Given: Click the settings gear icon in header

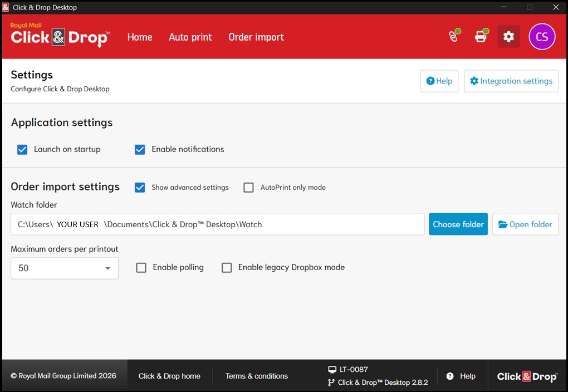Looking at the screenshot, I should pos(508,37).
